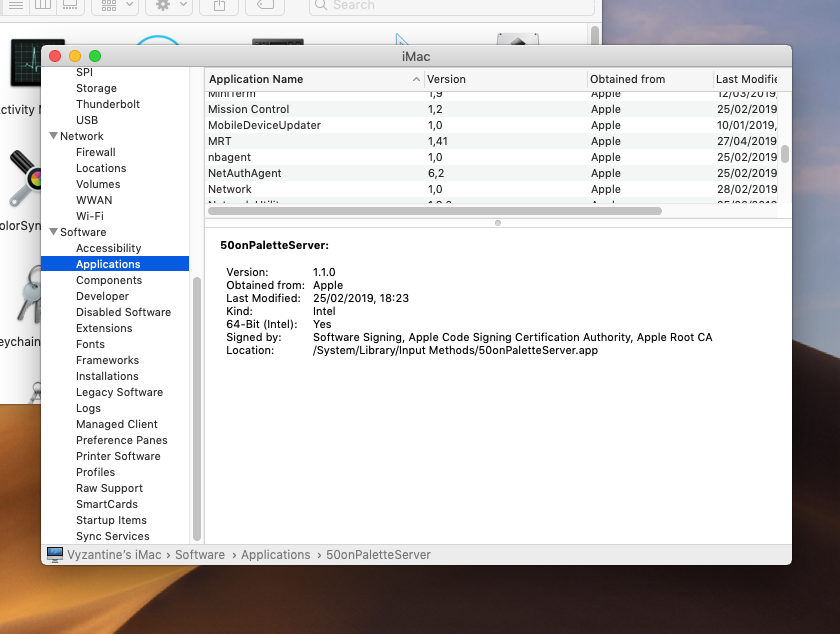Select Firewall under Network
This screenshot has width=840, height=634.
point(96,152)
